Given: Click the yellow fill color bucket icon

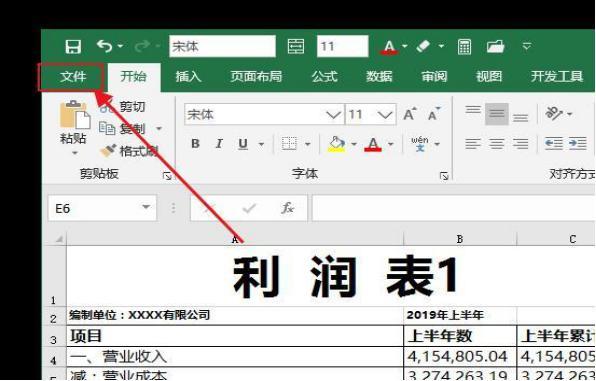Looking at the screenshot, I should click(337, 144).
